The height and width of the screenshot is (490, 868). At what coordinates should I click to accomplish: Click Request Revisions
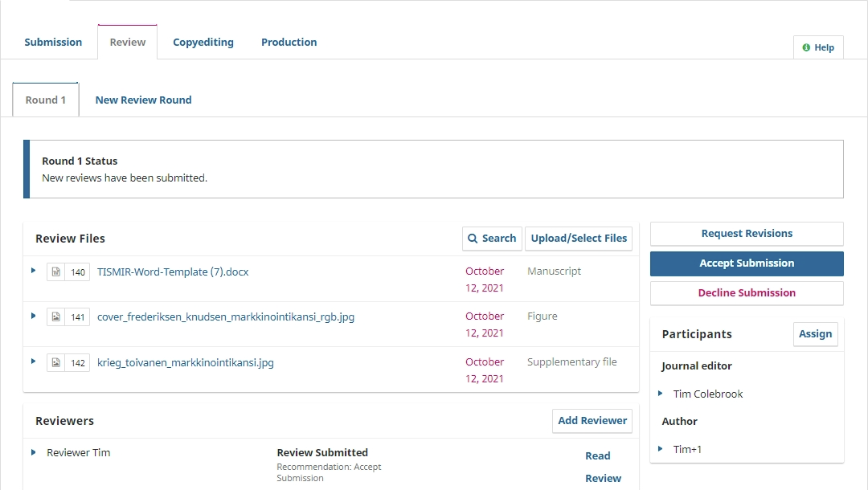pos(747,234)
